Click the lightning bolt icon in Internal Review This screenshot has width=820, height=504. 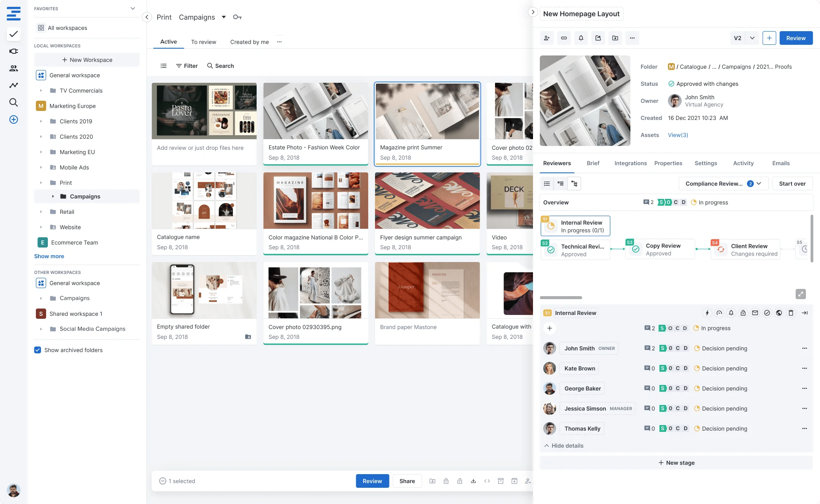(x=707, y=313)
